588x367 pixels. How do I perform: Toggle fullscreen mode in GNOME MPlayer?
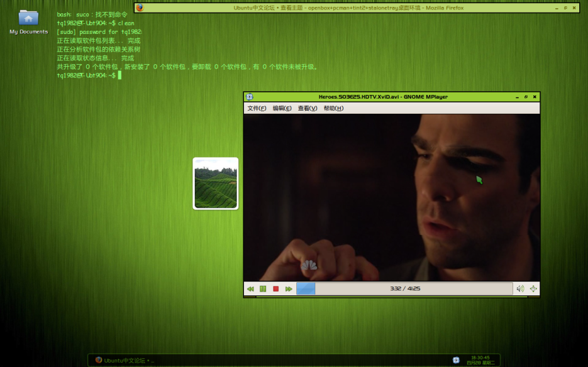(x=533, y=288)
